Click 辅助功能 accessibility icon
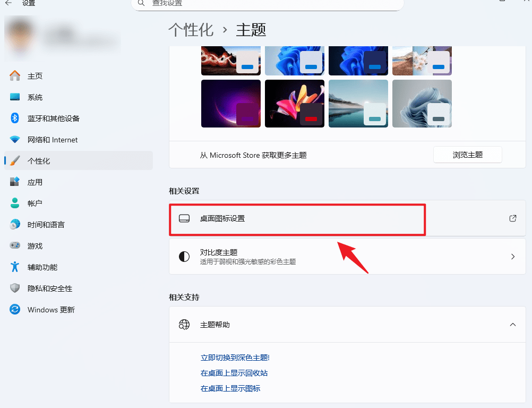 click(x=15, y=267)
